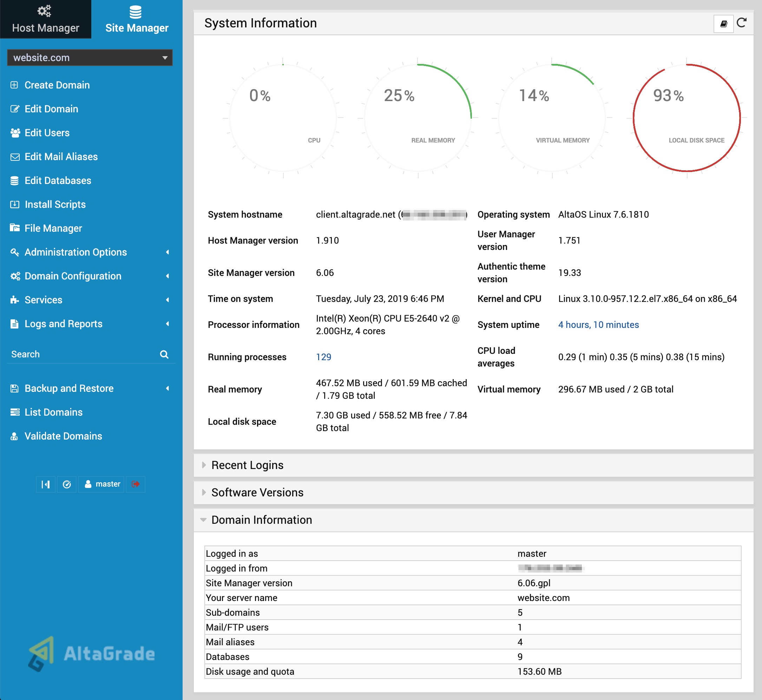Click the AltaGrade logo
762x700 pixels.
pos(91,654)
